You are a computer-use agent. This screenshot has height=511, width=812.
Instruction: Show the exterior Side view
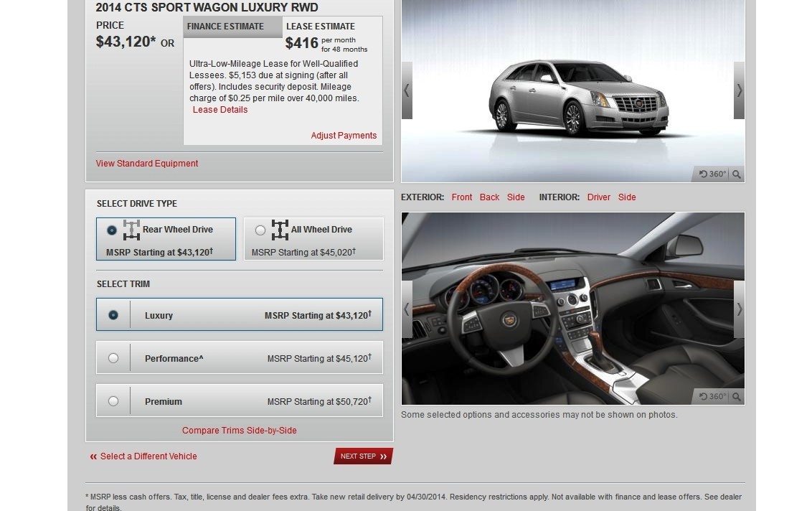pos(516,197)
